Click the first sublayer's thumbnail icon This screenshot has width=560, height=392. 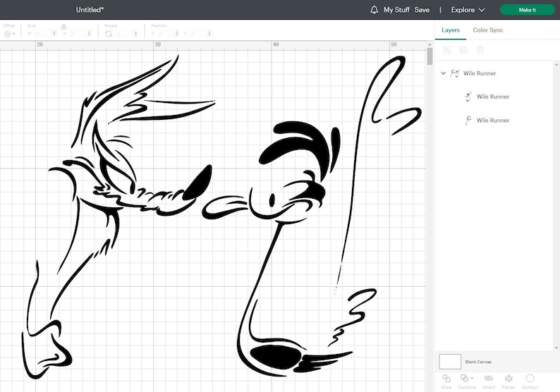tap(468, 97)
